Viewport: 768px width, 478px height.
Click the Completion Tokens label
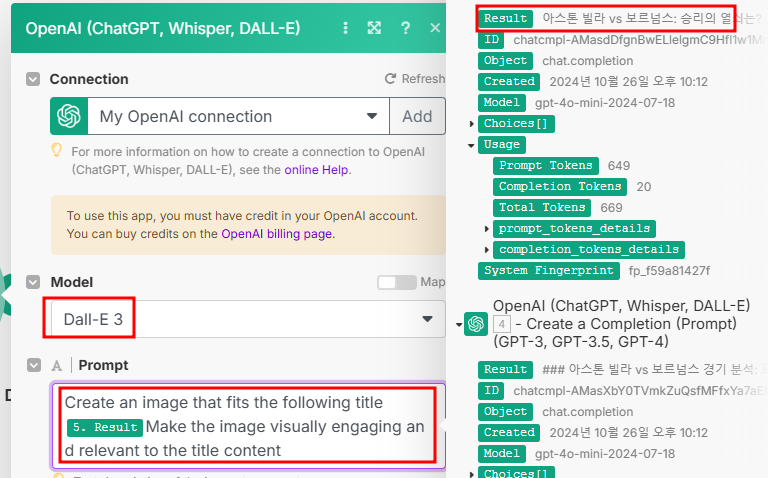pyautogui.click(x=560, y=187)
